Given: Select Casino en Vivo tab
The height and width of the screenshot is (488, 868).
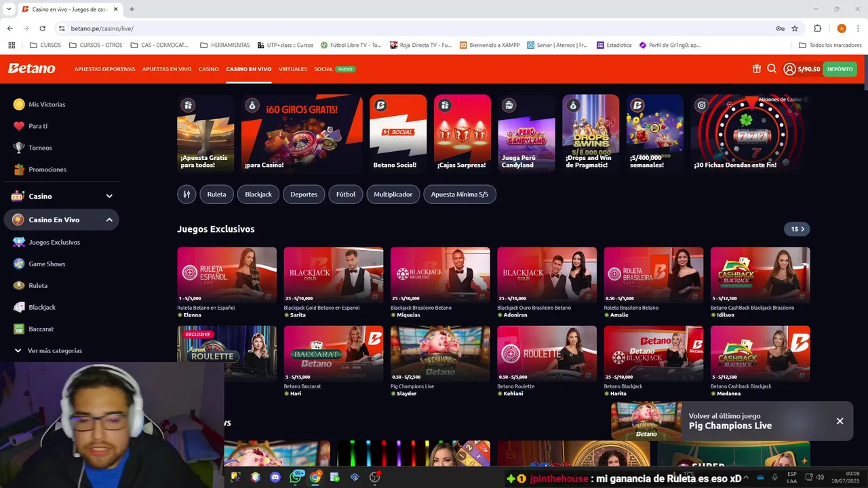Looking at the screenshot, I should (249, 69).
